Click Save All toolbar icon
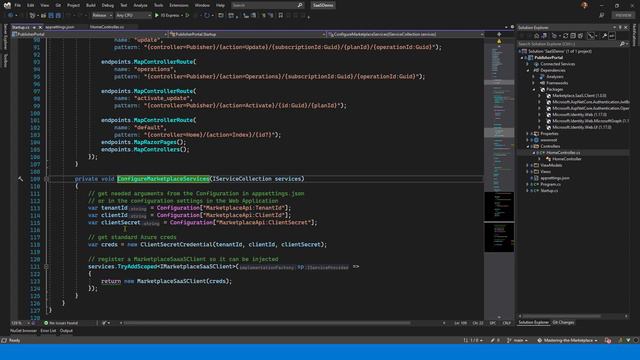The width and height of the screenshot is (640, 360). [58, 16]
